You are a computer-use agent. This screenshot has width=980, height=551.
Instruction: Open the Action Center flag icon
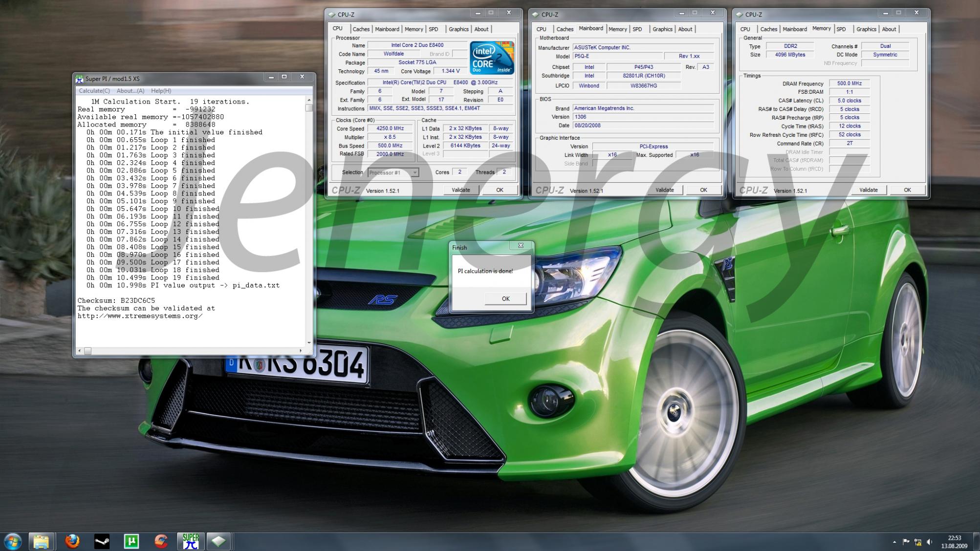point(906,542)
